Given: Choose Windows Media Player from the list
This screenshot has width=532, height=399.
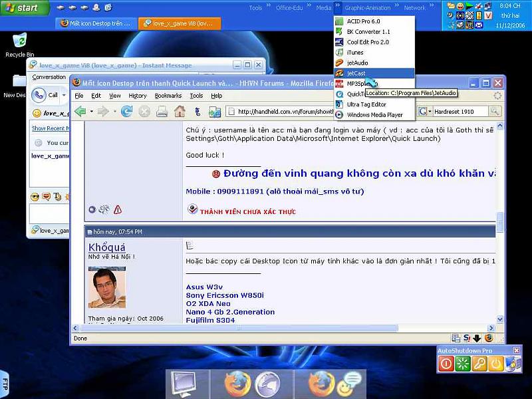Looking at the screenshot, I should [x=374, y=114].
